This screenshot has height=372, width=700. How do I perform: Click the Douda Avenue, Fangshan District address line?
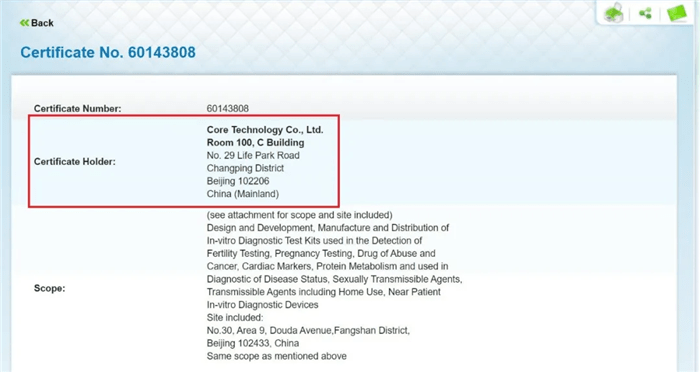point(308,330)
